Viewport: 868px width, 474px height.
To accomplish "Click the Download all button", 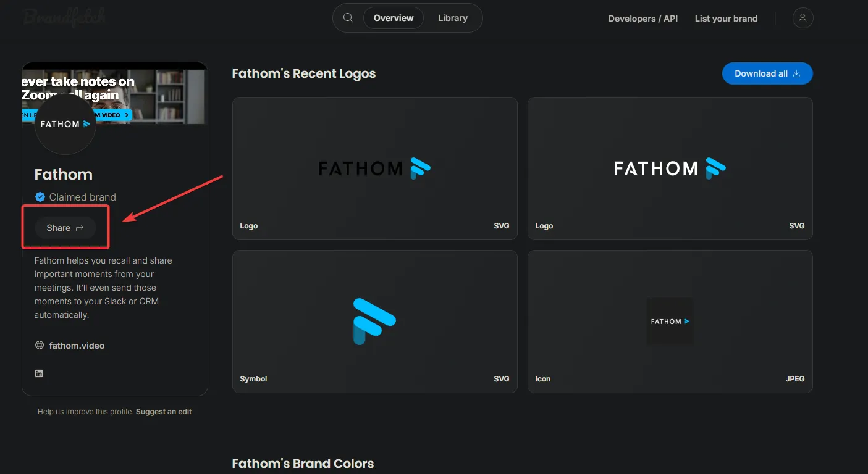I will pyautogui.click(x=767, y=73).
